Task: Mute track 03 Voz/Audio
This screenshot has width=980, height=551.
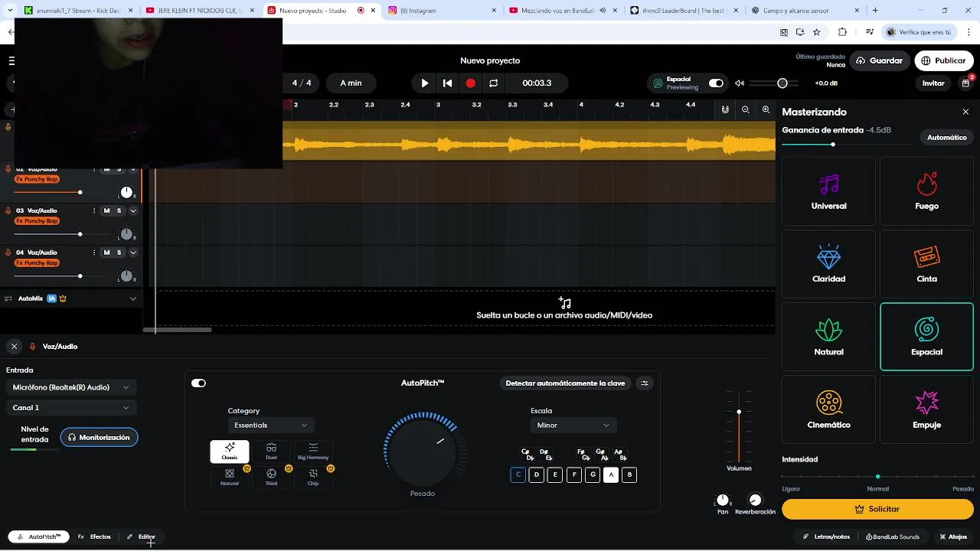Action: 107,210
